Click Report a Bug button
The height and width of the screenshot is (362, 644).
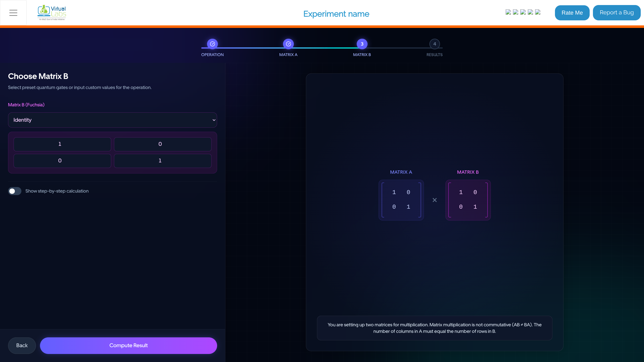pos(617,13)
